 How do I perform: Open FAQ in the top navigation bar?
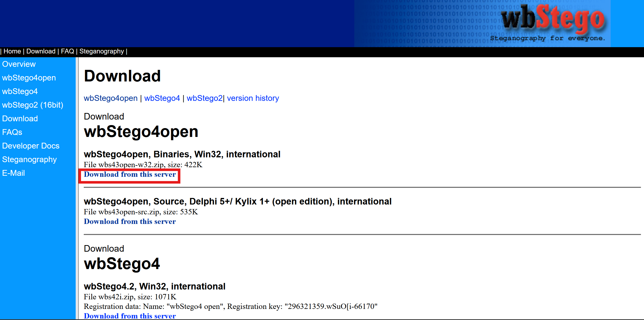point(67,51)
